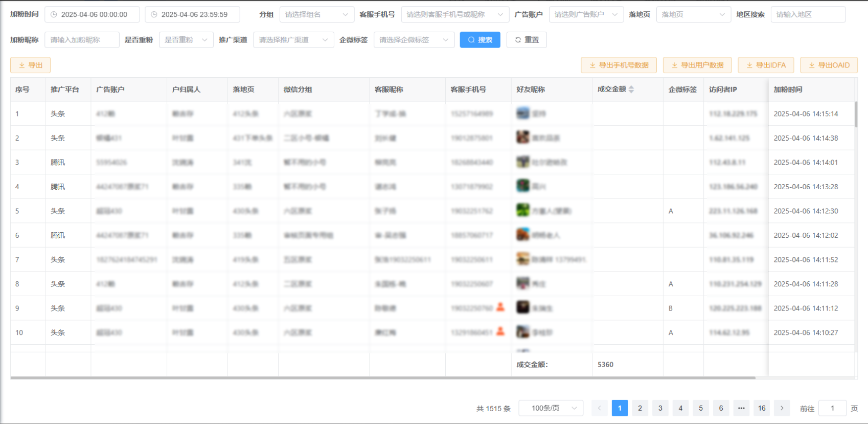Expand the 广告账户 ad account dropdown

[586, 15]
